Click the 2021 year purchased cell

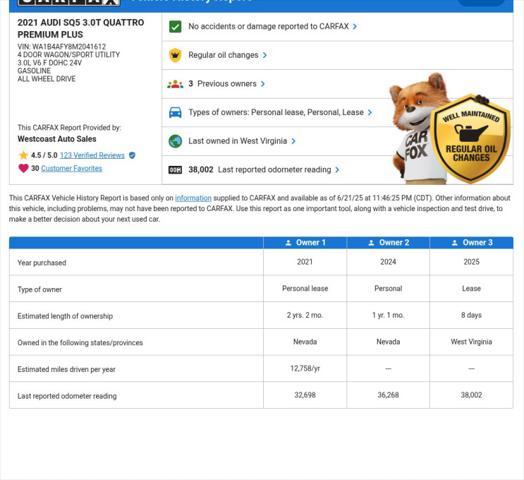305,262
